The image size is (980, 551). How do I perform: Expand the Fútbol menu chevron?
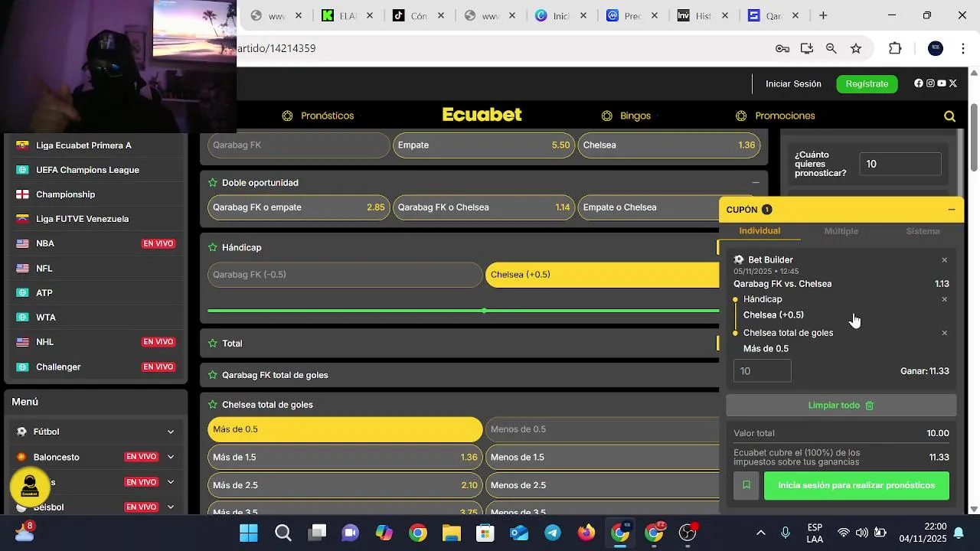[170, 432]
